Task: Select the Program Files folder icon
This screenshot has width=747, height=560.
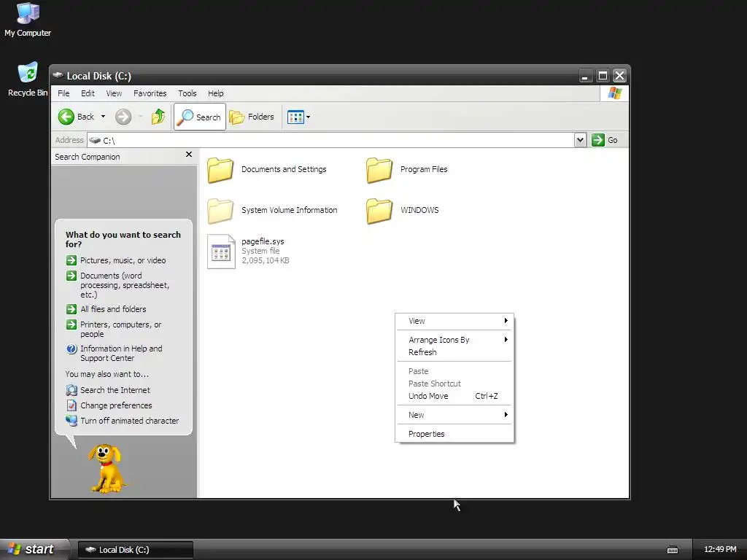Action: pyautogui.click(x=379, y=170)
